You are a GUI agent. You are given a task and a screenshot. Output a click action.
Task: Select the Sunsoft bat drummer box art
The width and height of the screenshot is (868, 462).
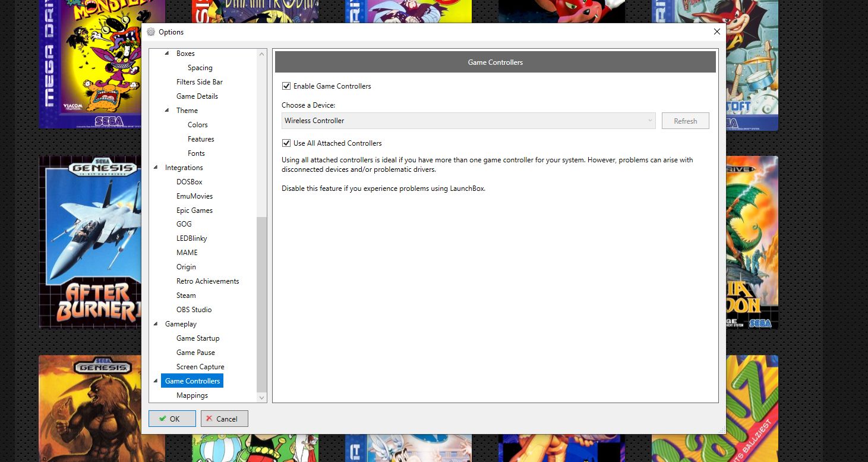click(752, 64)
